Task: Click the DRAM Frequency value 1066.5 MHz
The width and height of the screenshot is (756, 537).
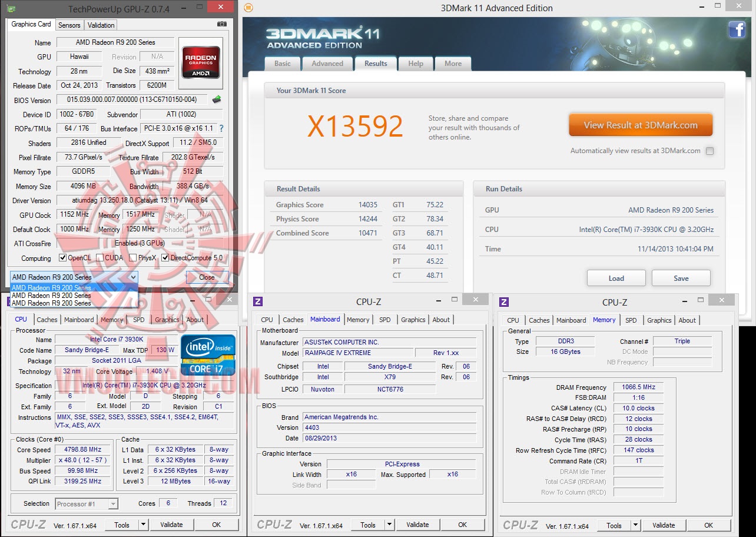Action: tap(638, 387)
